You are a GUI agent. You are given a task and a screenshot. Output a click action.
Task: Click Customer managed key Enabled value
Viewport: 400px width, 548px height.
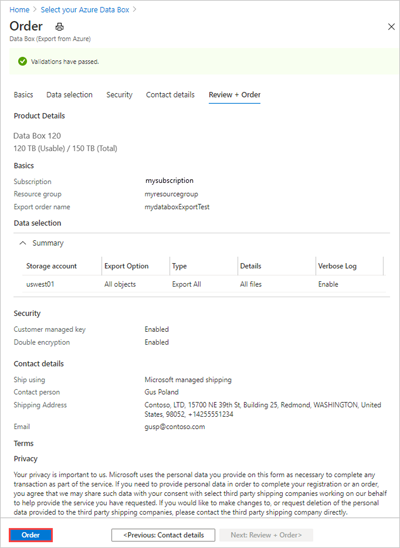(x=157, y=329)
